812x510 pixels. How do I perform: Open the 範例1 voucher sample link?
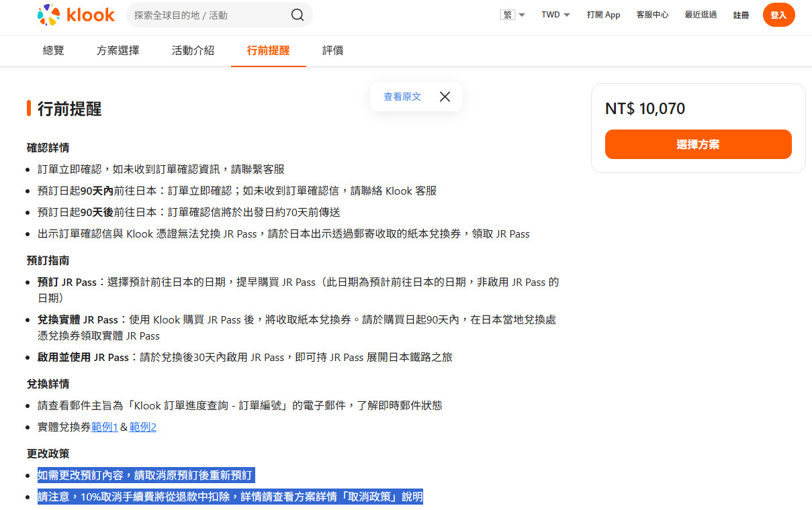click(x=104, y=427)
